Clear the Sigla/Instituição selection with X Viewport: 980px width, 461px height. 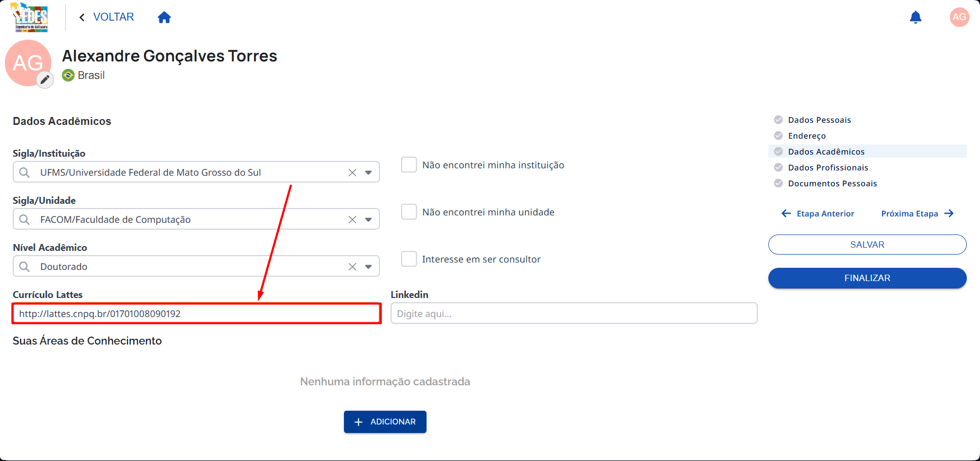352,173
